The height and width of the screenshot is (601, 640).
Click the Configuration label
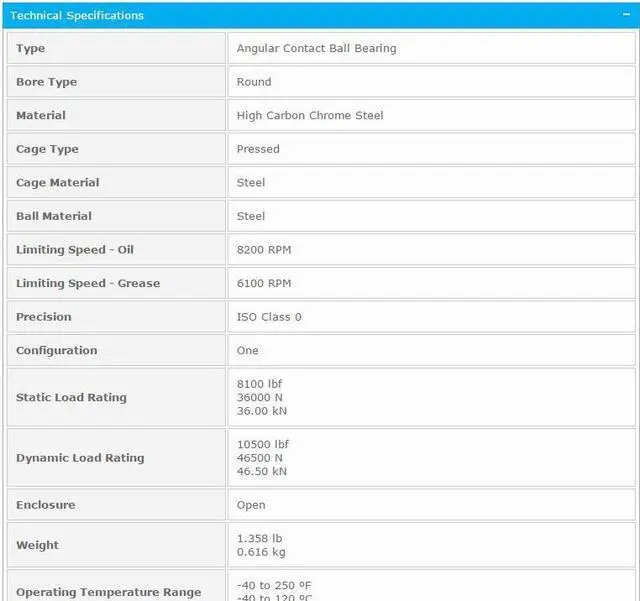coord(56,351)
